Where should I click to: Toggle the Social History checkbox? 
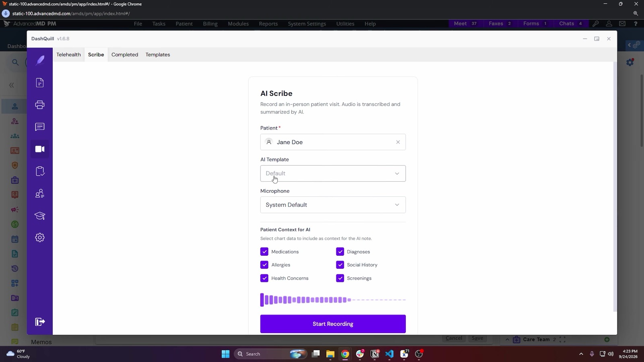[x=340, y=265]
